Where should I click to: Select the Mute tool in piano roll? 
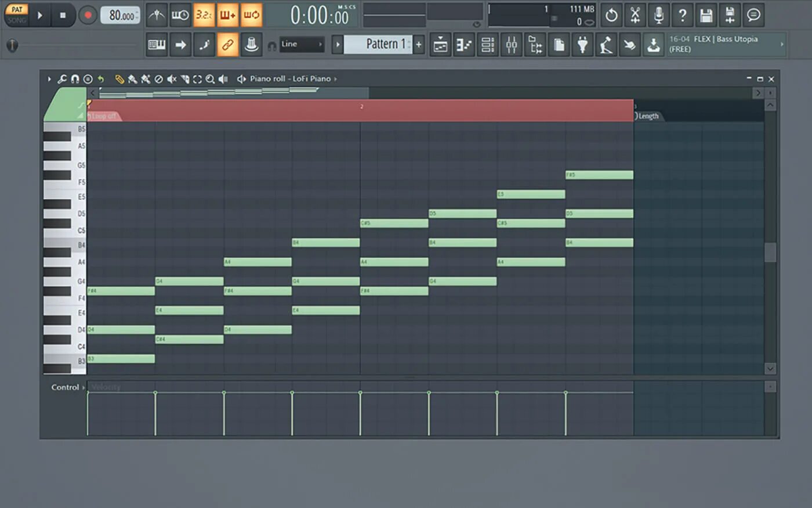(172, 79)
